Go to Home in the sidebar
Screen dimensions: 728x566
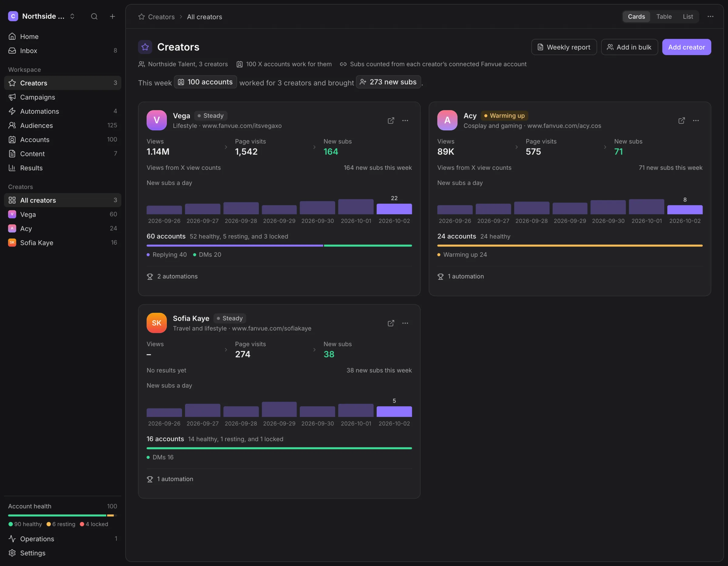63,37
